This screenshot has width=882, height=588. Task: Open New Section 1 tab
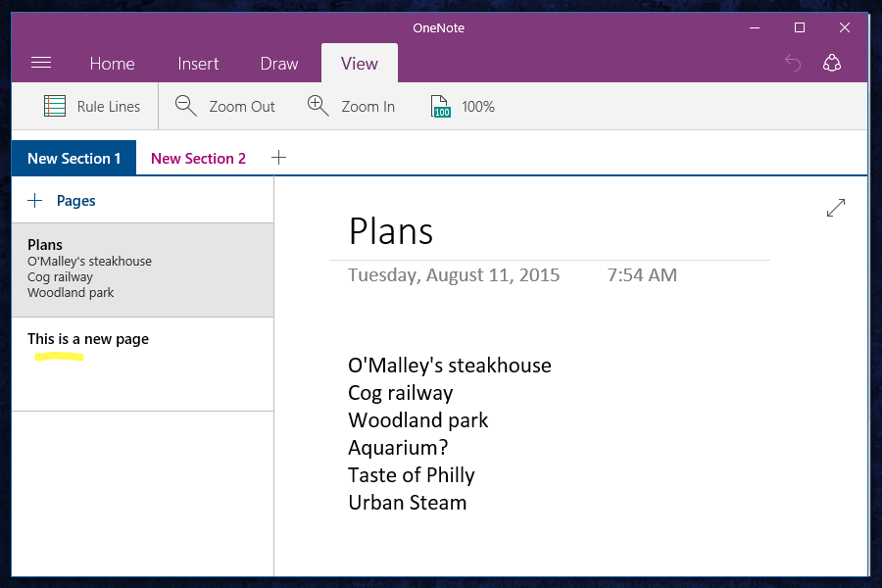pyautogui.click(x=73, y=158)
